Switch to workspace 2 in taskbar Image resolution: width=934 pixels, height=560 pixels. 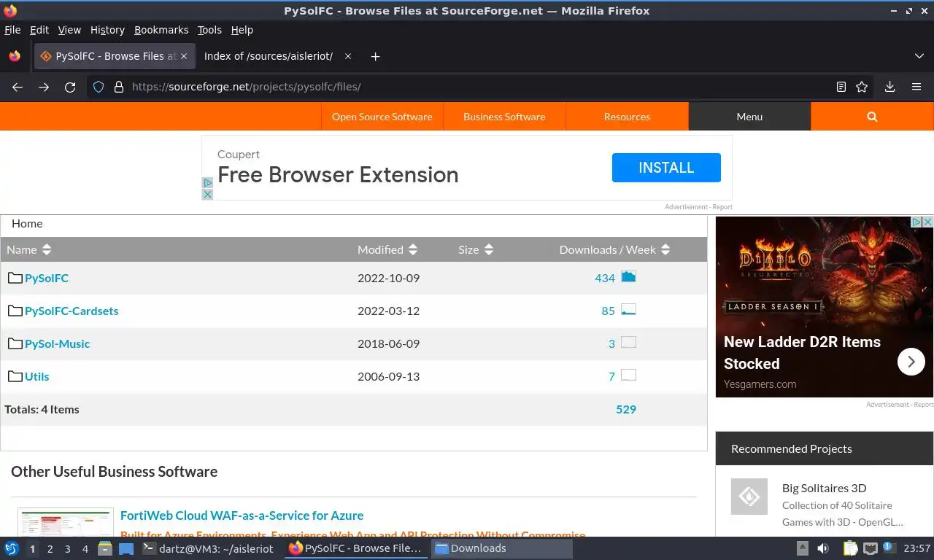click(50, 548)
